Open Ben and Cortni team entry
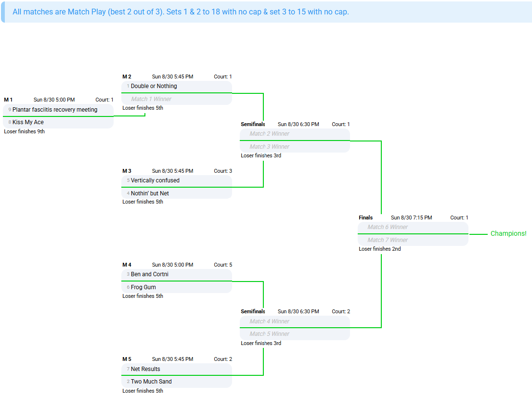 [176, 275]
